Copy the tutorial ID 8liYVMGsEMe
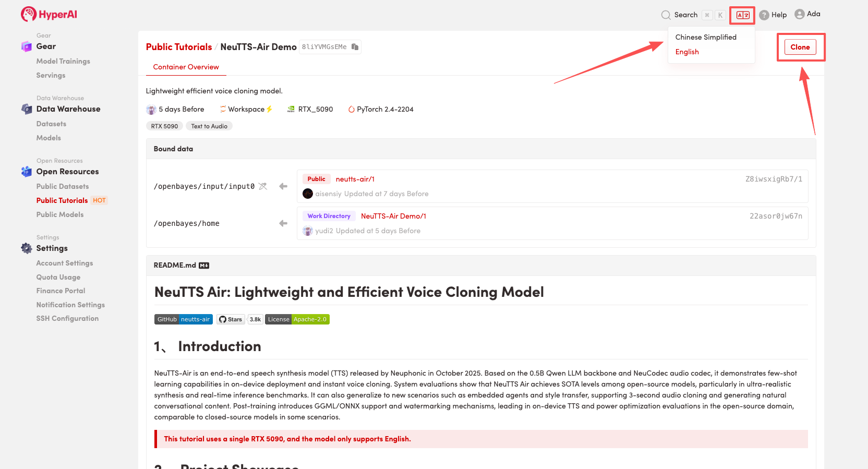Viewport: 868px width, 469px height. pos(355,47)
